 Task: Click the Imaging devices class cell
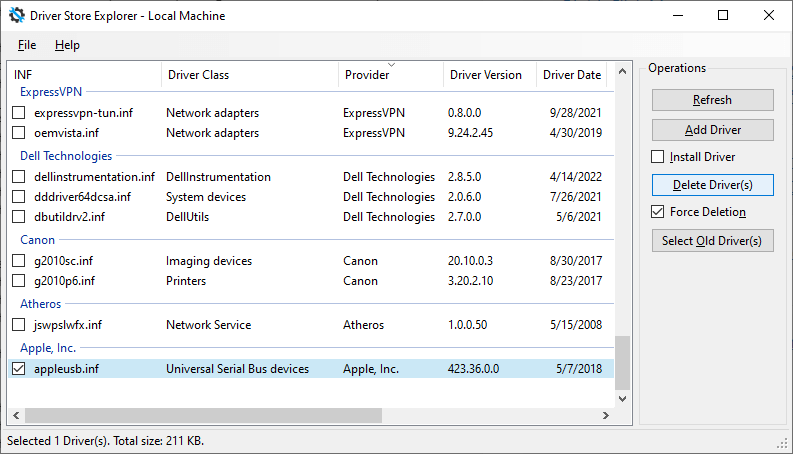(209, 261)
